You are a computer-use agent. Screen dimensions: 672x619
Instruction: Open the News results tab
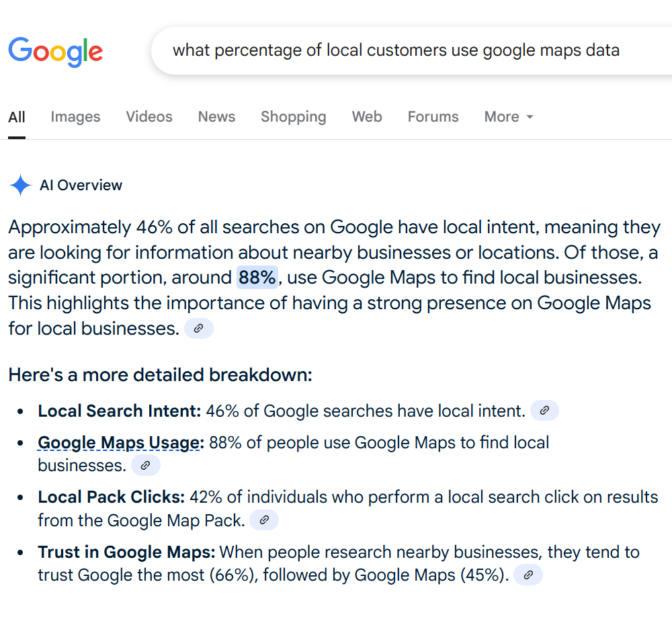tap(216, 116)
